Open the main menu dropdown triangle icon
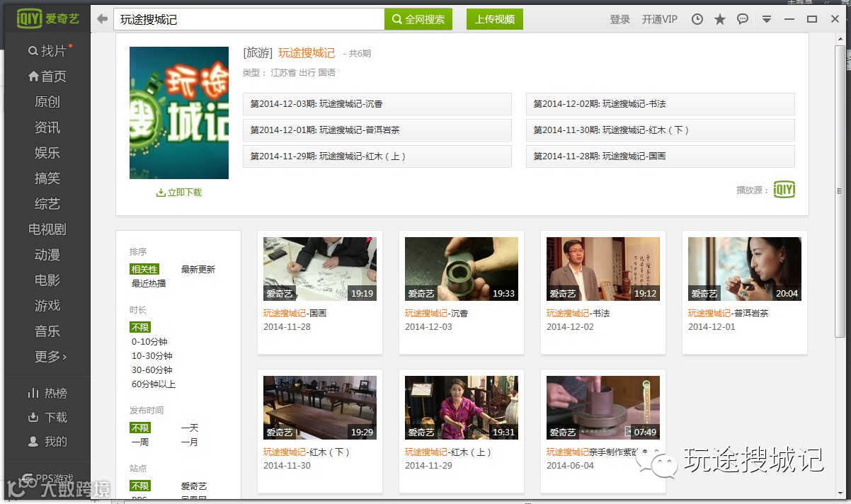Viewport: 851px width, 504px height. [x=767, y=19]
